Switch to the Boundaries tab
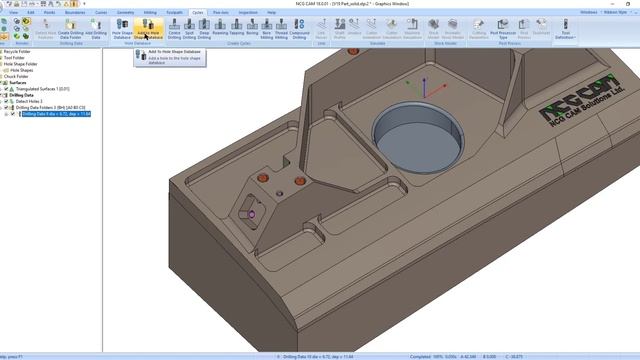Image resolution: width=640 pixels, height=360 pixels. click(75, 13)
